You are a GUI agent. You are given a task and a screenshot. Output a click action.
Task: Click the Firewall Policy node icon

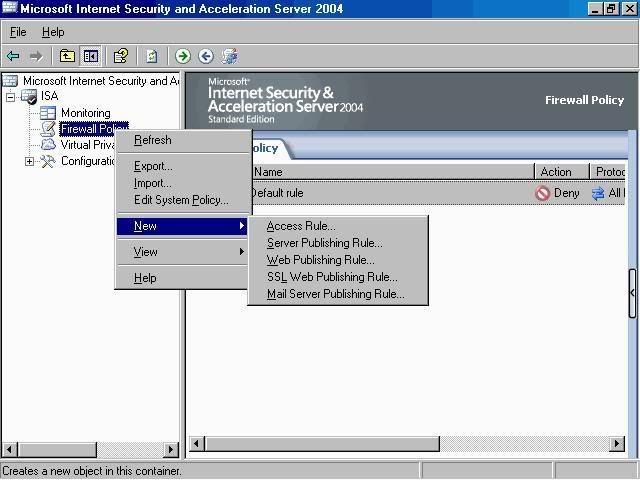pos(48,129)
